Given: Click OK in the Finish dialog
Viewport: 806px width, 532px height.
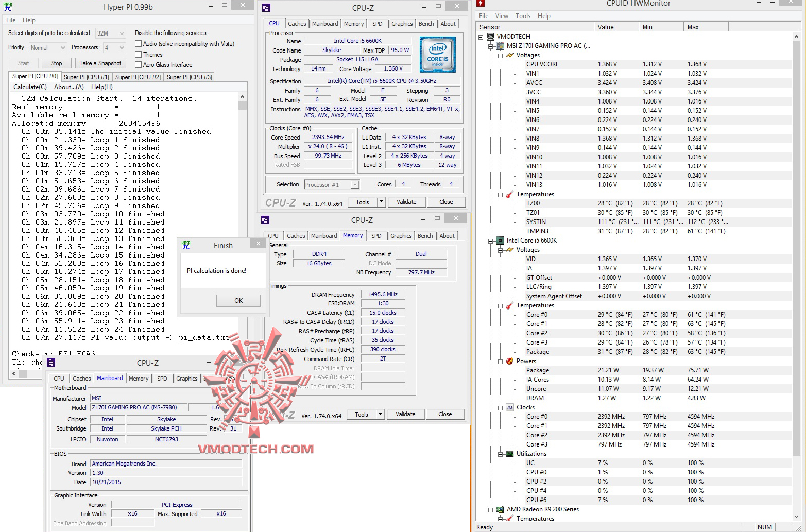Looking at the screenshot, I should point(238,301).
